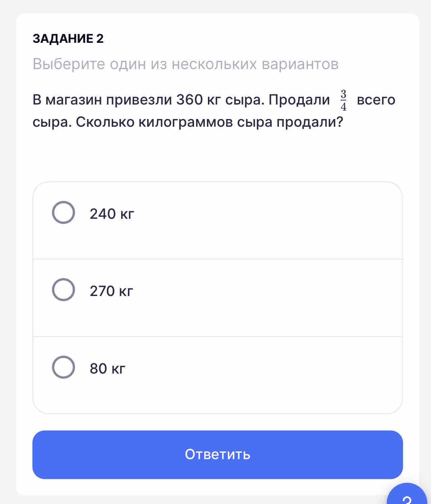Select the 80 кг radio button
Viewport: 431px width, 504px height.
click(63, 367)
